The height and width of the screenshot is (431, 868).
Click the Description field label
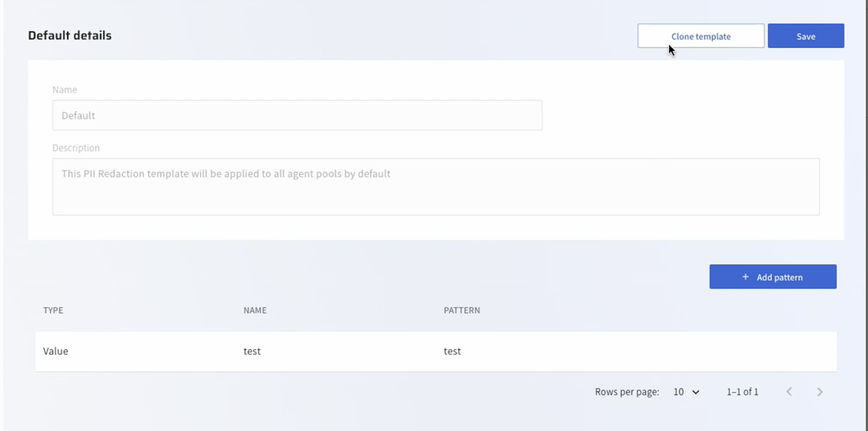pos(76,148)
